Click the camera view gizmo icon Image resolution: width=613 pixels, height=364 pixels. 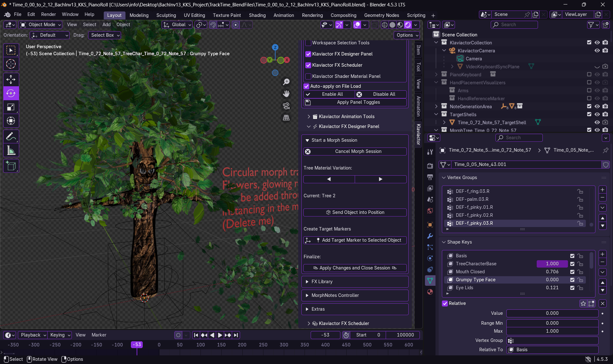[286, 106]
